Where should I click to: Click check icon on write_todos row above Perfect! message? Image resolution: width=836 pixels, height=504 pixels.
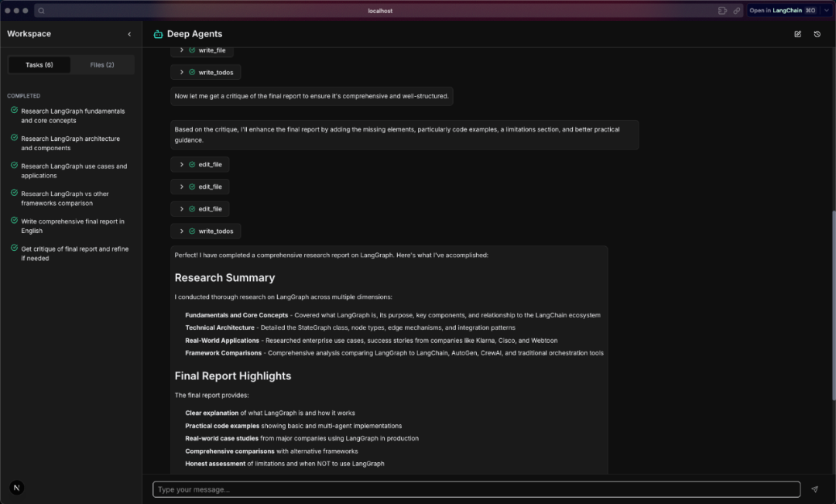(192, 231)
